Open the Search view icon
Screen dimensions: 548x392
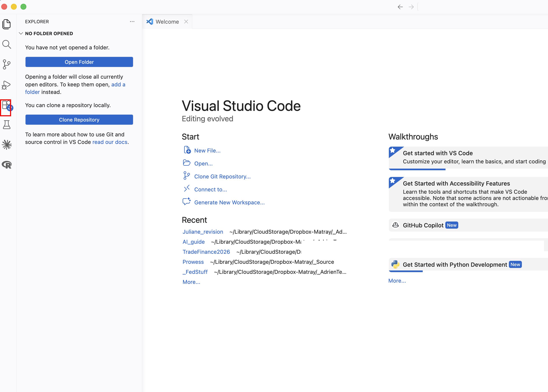click(6, 44)
